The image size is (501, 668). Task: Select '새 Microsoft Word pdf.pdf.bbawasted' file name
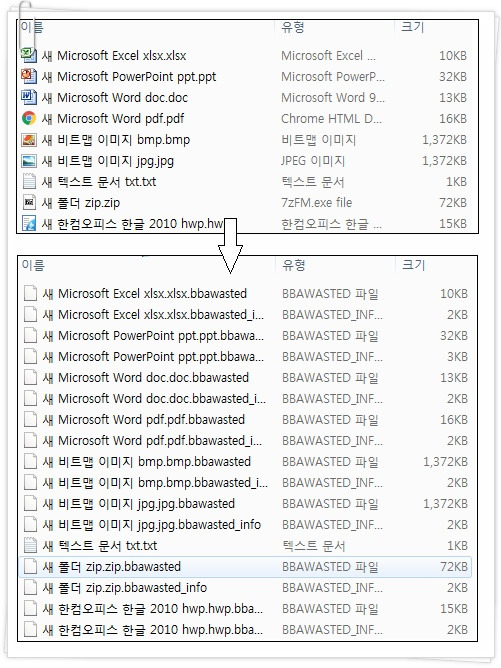tap(144, 420)
